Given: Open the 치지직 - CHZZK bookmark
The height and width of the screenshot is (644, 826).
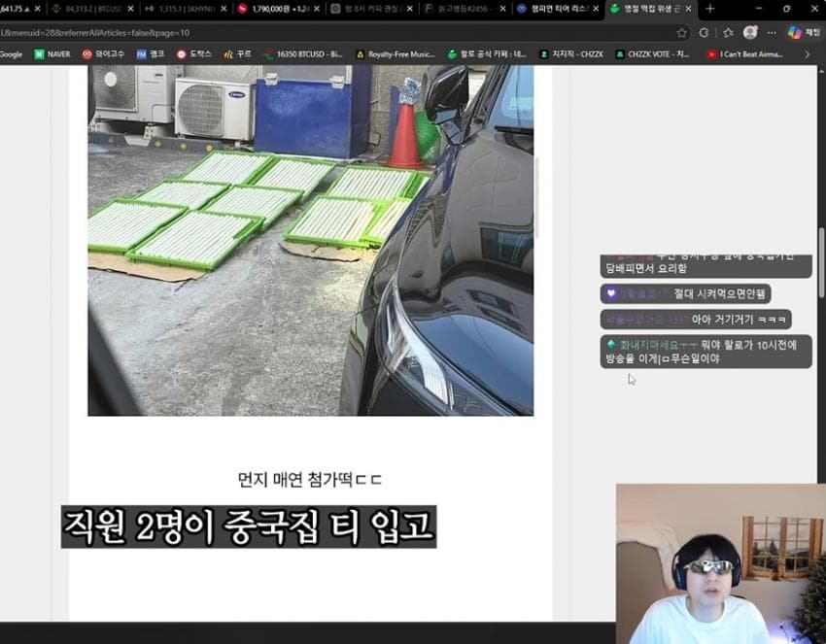Looking at the screenshot, I should (x=571, y=54).
